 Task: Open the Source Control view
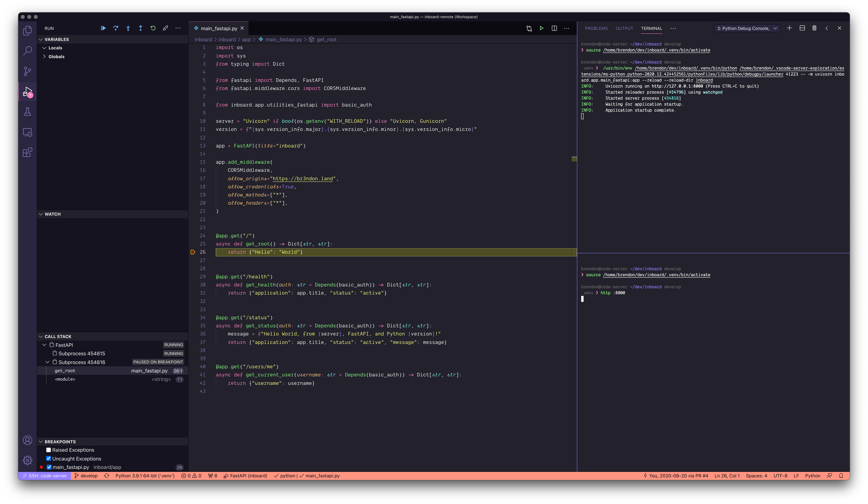(x=28, y=71)
